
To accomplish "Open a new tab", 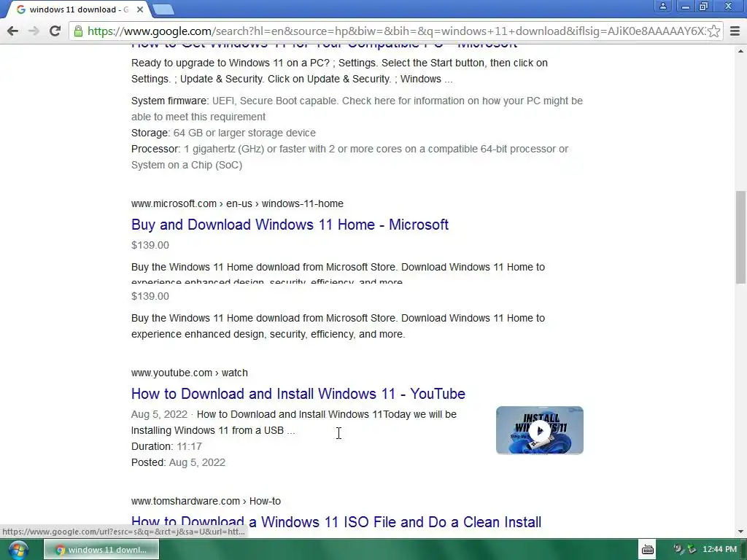I will click(163, 9).
